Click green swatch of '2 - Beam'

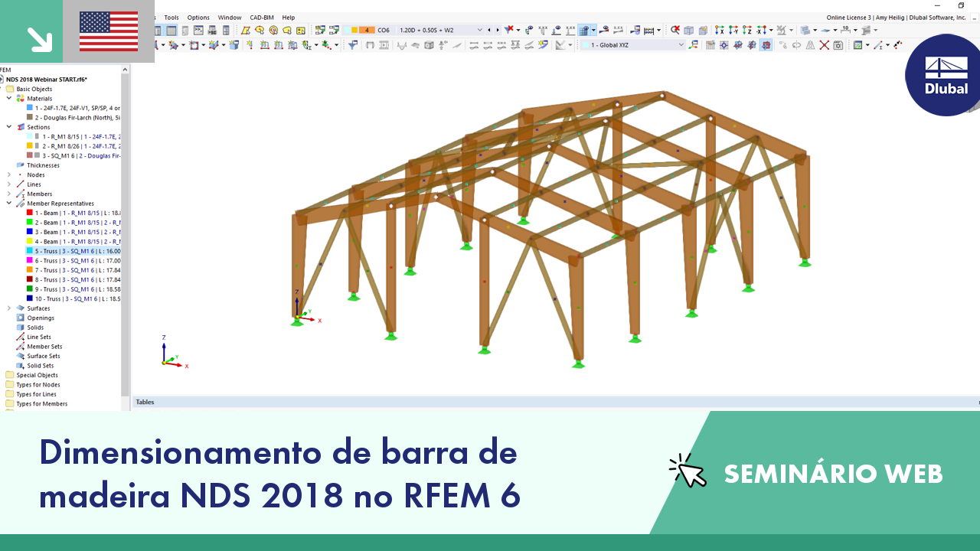29,223
